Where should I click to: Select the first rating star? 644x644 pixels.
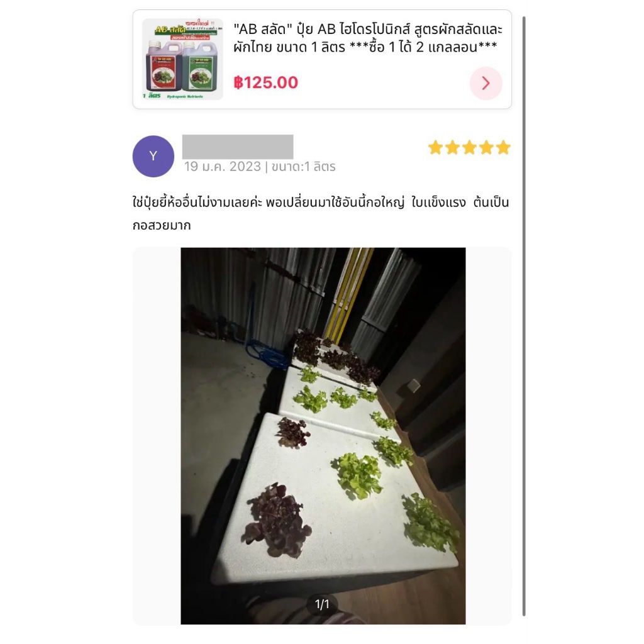coord(435,147)
